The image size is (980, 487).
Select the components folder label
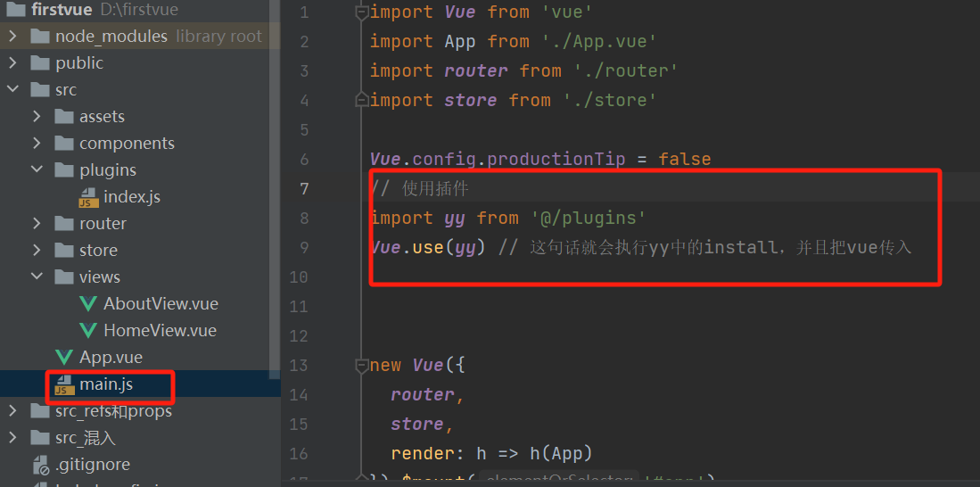pyautogui.click(x=127, y=144)
